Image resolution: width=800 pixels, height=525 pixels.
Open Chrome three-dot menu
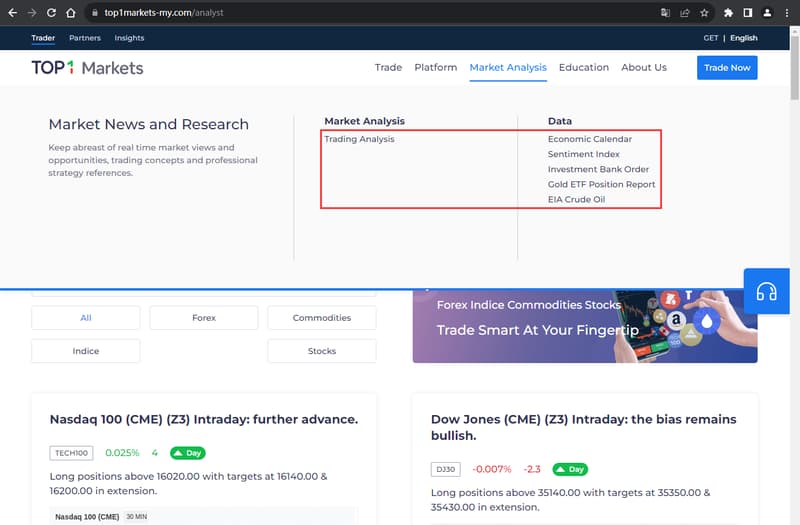coord(787,13)
